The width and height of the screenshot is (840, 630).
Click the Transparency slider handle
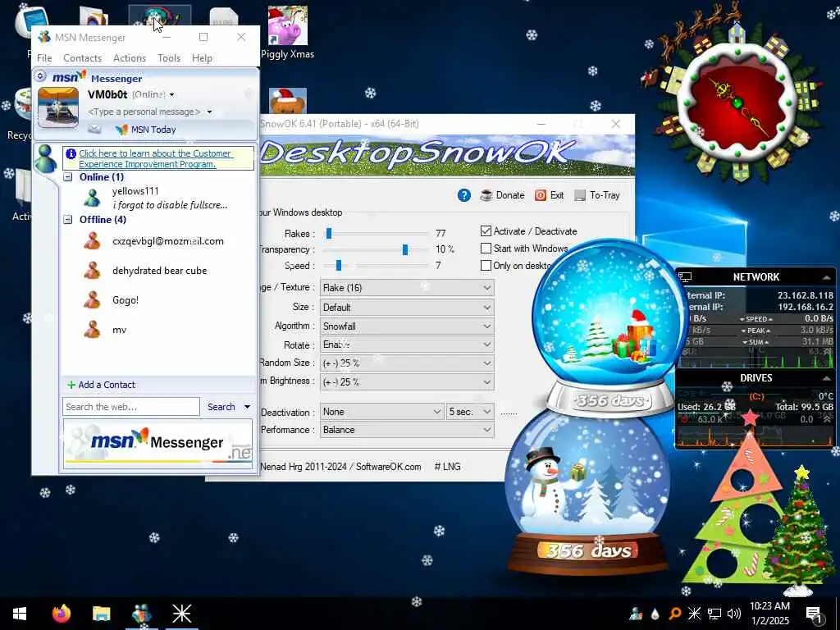(405, 249)
